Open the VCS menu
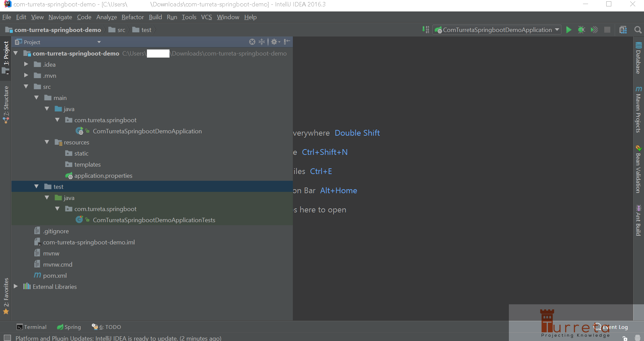This screenshot has width=644, height=341. [207, 17]
